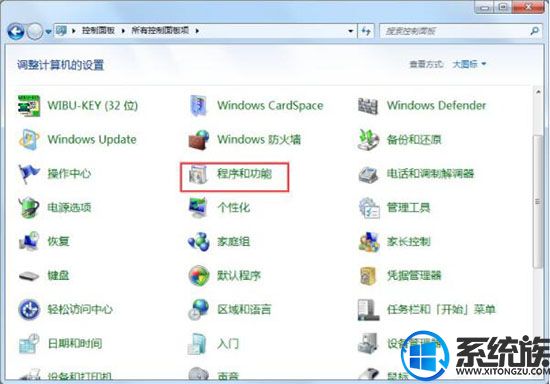Click the scroll up arrow
550x384 pixels.
[x=538, y=92]
